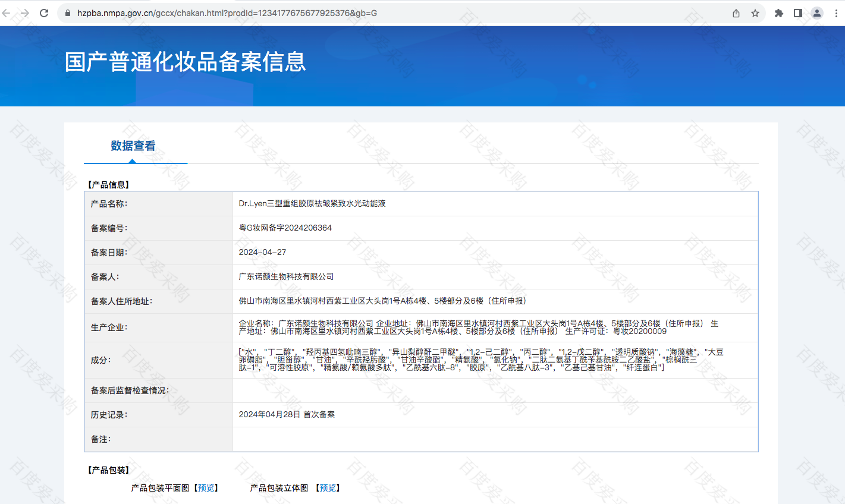Click the 备案人 label
Screen dimensions: 845x504
[105, 277]
